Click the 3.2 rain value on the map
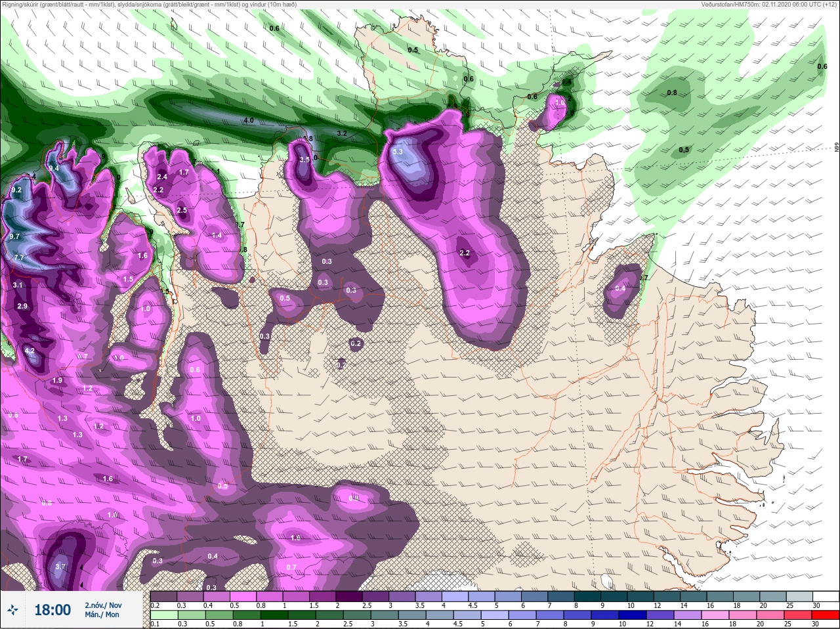Image resolution: width=840 pixels, height=629 pixels. coord(342,133)
